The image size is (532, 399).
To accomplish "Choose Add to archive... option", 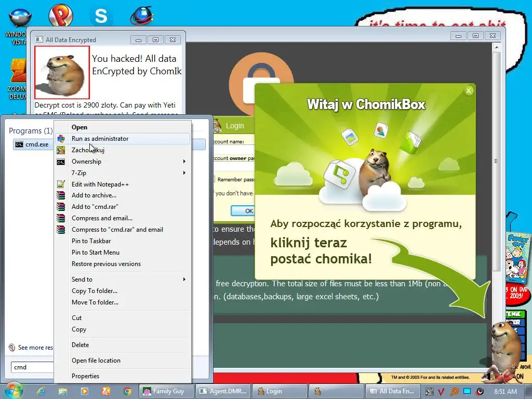I will [x=94, y=195].
